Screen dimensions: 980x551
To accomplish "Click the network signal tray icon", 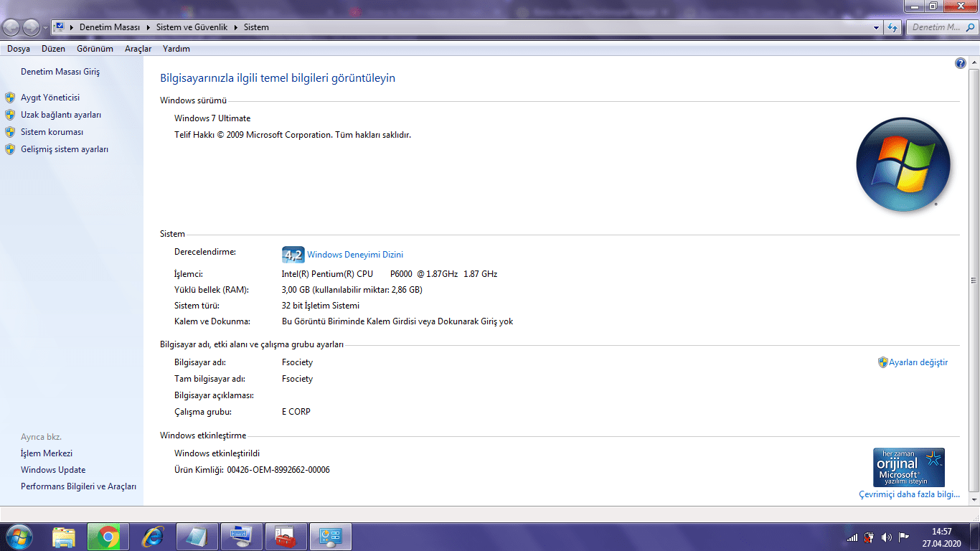I will tap(852, 537).
